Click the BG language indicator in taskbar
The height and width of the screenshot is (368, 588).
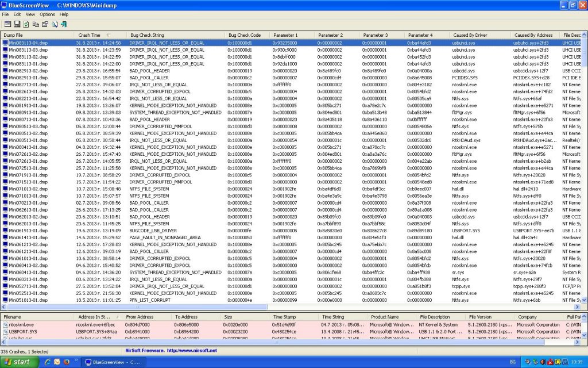click(x=512, y=362)
